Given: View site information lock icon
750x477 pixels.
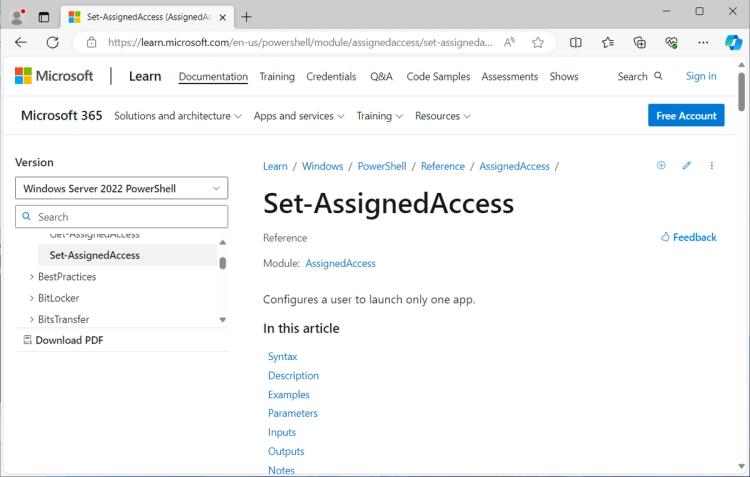Looking at the screenshot, I should click(x=91, y=43).
